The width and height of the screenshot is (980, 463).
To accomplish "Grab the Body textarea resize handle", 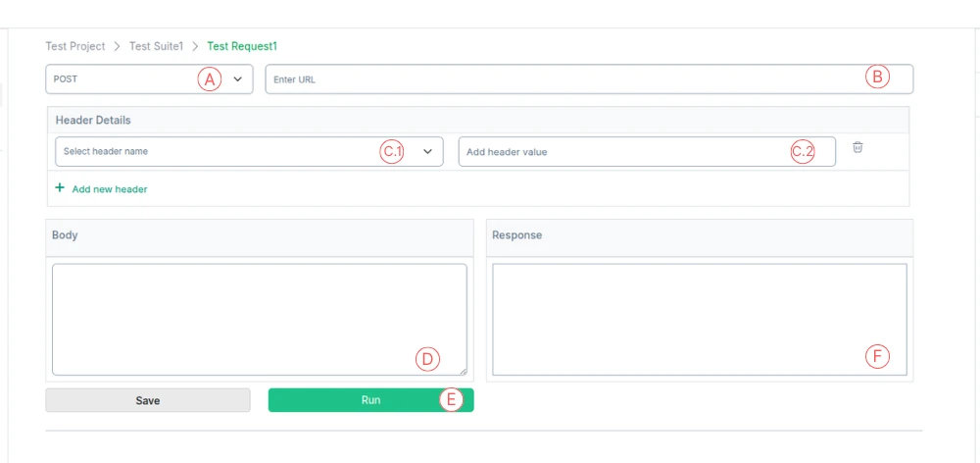I will (464, 371).
